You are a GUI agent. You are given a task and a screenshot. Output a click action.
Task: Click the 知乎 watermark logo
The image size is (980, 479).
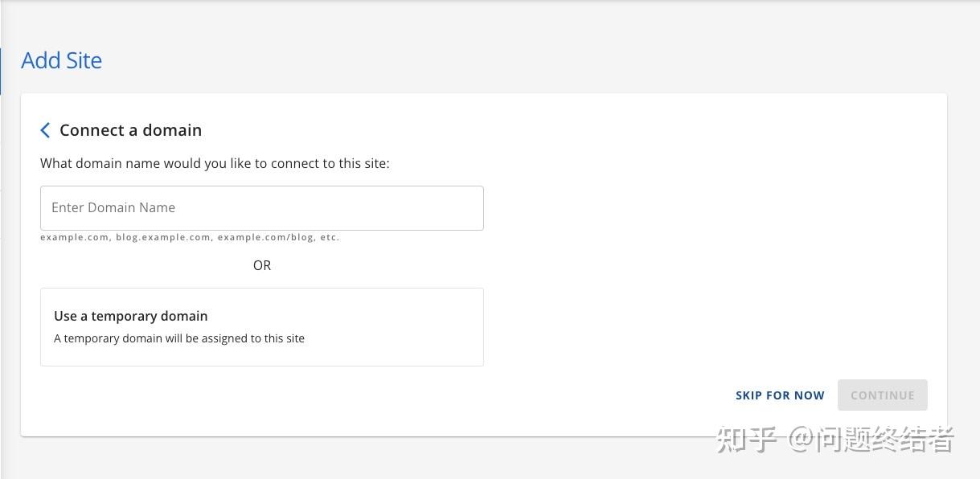[x=748, y=440]
